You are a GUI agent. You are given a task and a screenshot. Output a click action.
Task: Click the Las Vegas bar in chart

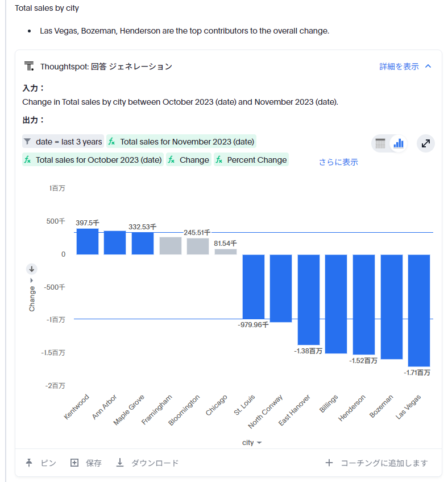pos(419,310)
